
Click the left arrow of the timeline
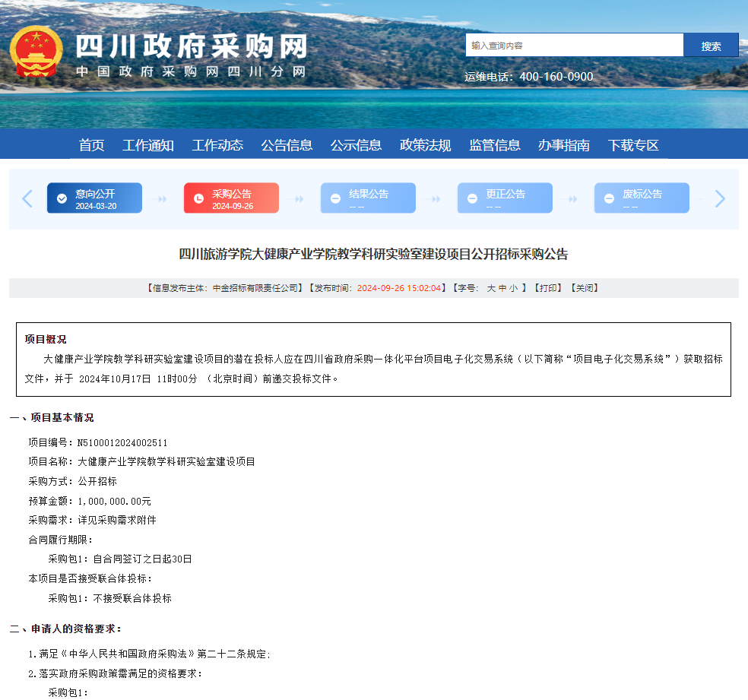pos(27,198)
